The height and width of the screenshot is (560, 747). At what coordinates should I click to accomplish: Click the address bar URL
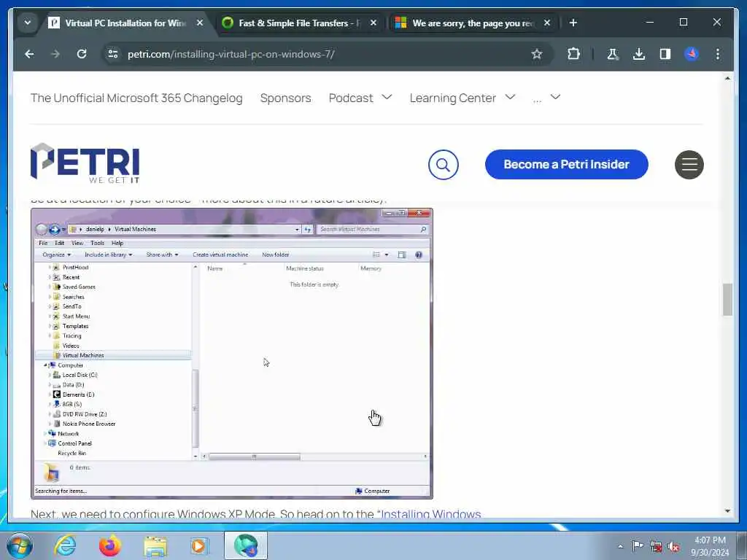tap(231, 54)
